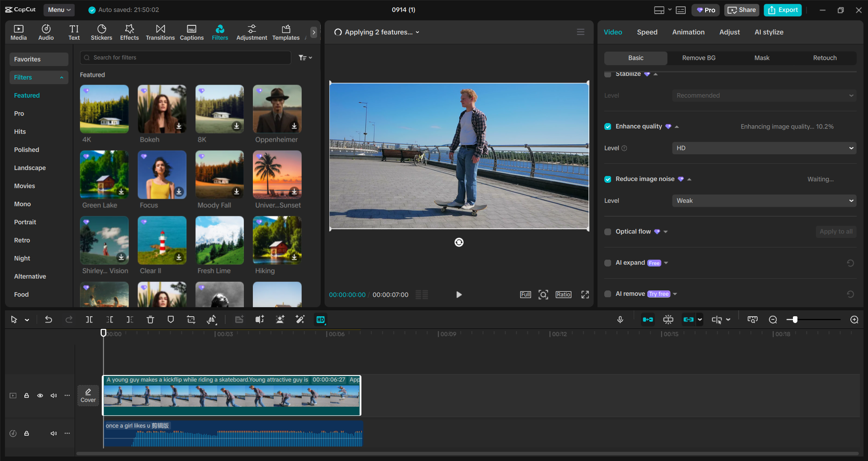Open the Stickers panel
This screenshot has width=868, height=461.
tap(101, 32)
